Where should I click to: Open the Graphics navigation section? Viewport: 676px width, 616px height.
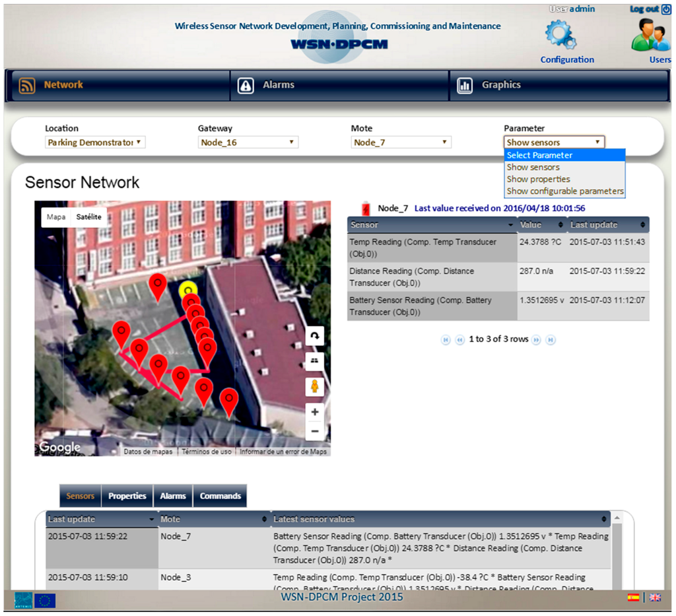tap(500, 85)
